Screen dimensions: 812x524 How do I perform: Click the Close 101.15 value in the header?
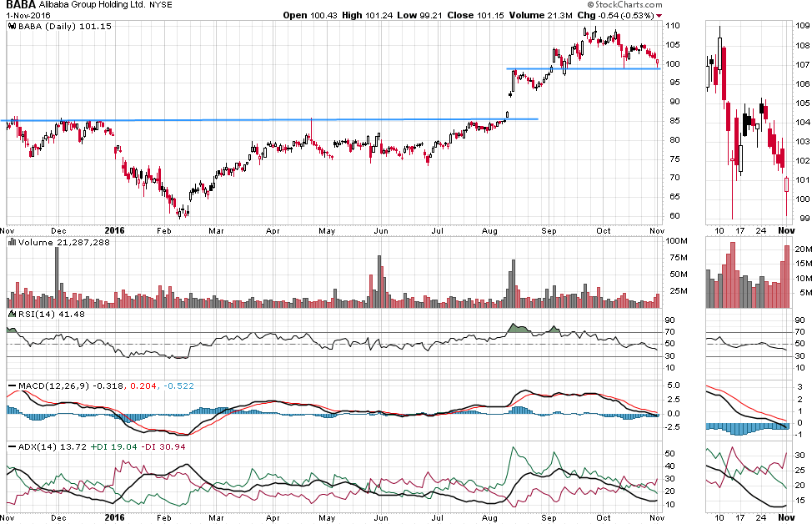point(475,16)
